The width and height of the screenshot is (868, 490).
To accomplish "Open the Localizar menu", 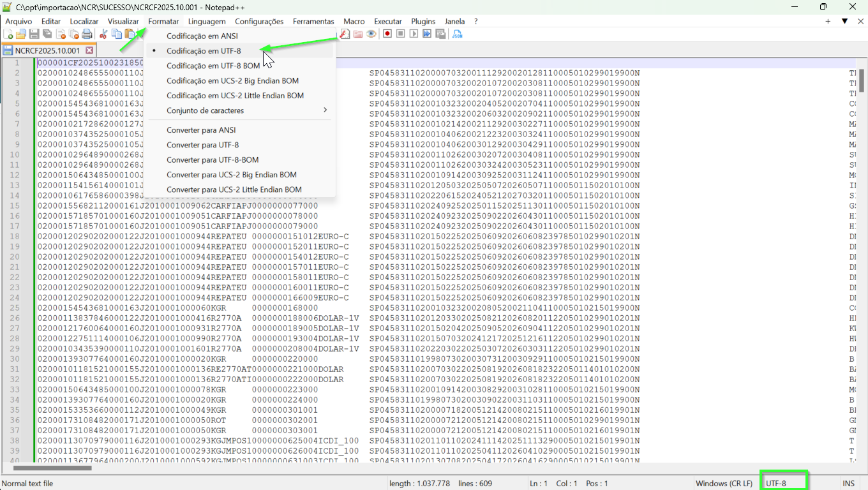I will (x=84, y=21).
